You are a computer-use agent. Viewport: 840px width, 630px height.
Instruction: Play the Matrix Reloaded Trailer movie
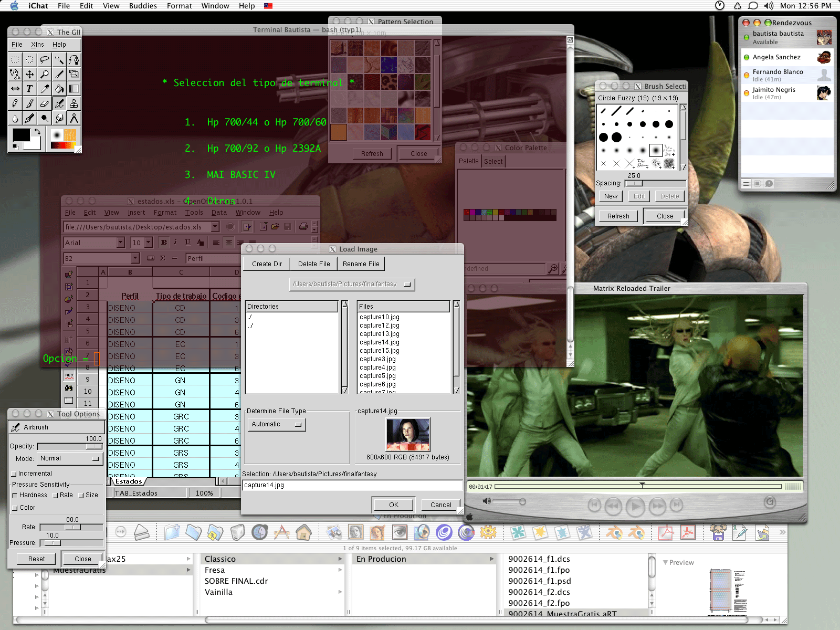click(635, 506)
